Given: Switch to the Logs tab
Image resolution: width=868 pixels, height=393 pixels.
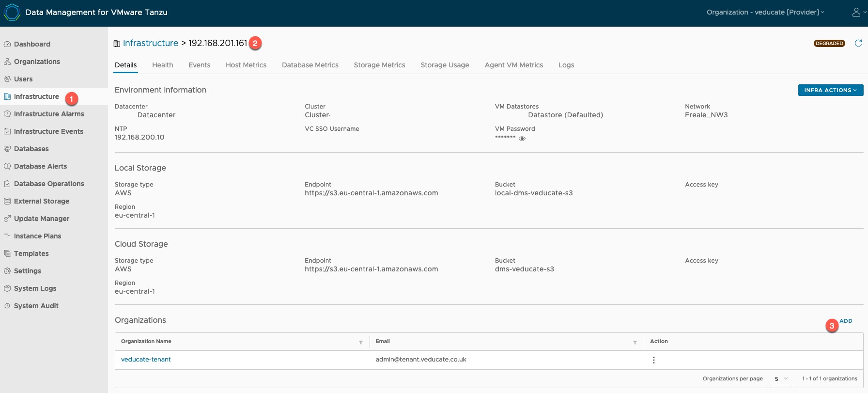Looking at the screenshot, I should click(566, 65).
